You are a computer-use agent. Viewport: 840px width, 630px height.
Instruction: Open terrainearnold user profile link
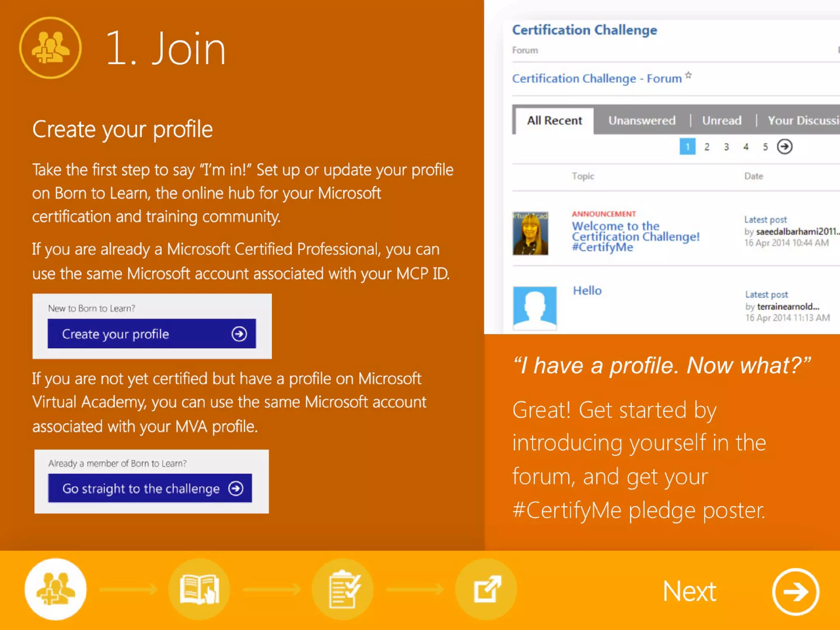click(788, 306)
